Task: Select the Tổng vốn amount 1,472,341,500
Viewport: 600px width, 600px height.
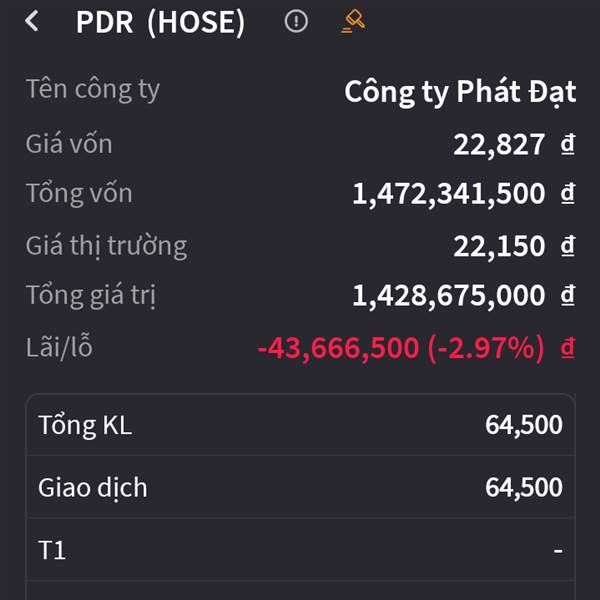Action: click(x=448, y=194)
